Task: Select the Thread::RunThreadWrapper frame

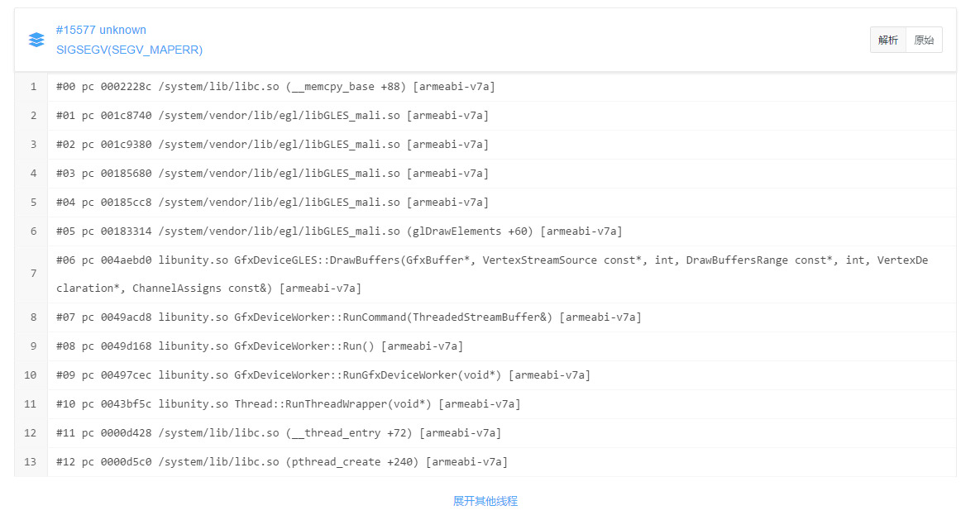Action: (x=288, y=404)
